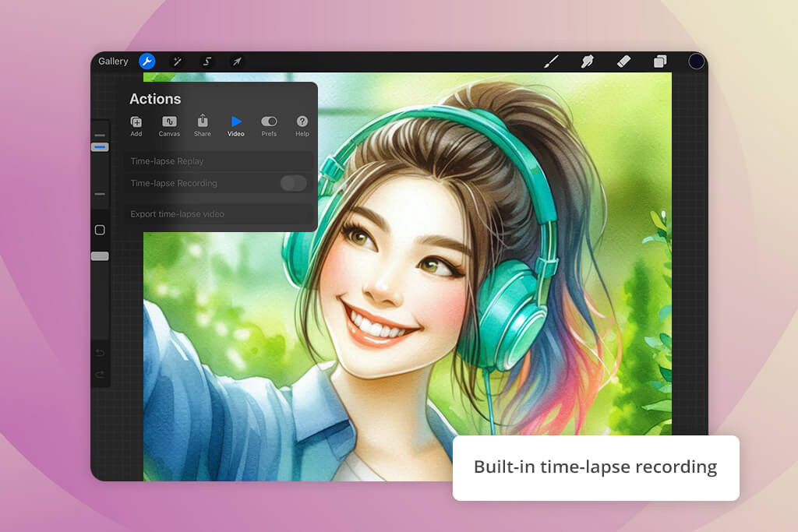The width and height of the screenshot is (798, 532).
Task: Activate the Transform arrow tool
Action: pos(237,62)
